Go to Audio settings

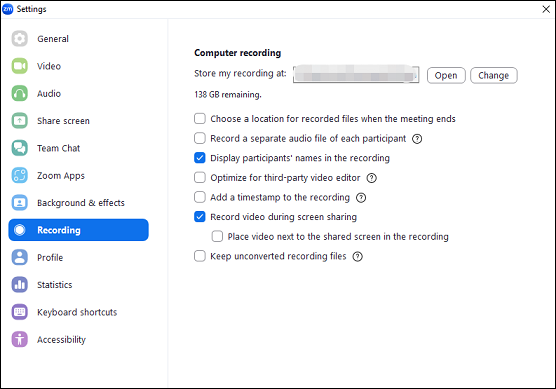click(78, 93)
